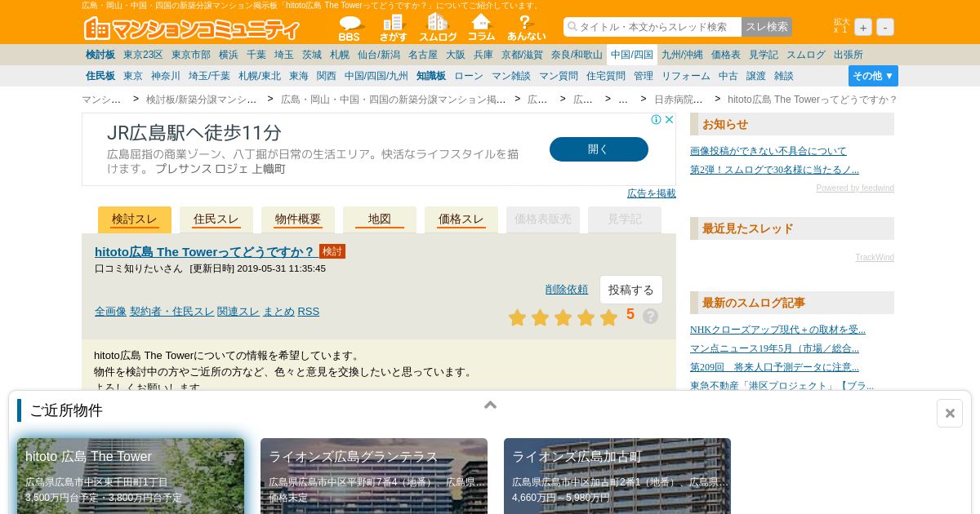This screenshot has height=514, width=980.
Task: Click the first rating star
Action: [518, 317]
